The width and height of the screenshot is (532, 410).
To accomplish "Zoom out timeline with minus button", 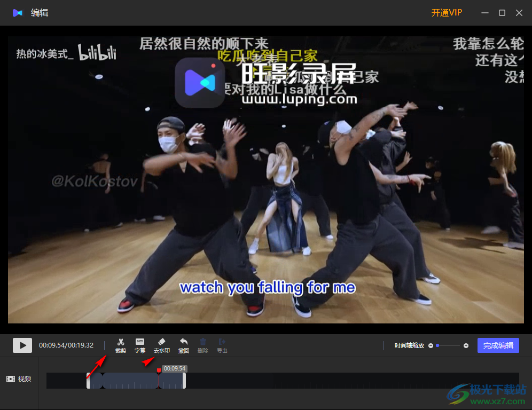I will pyautogui.click(x=431, y=345).
